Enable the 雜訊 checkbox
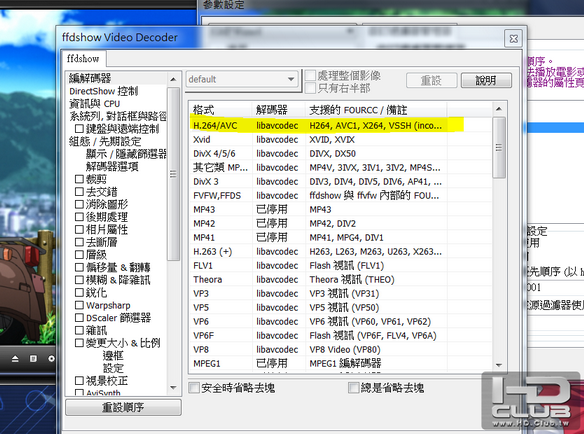The width and height of the screenshot is (584, 434). 79,330
